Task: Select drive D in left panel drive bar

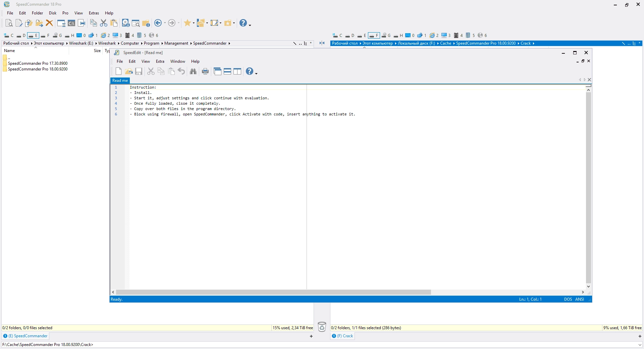Action: [x=21, y=35]
